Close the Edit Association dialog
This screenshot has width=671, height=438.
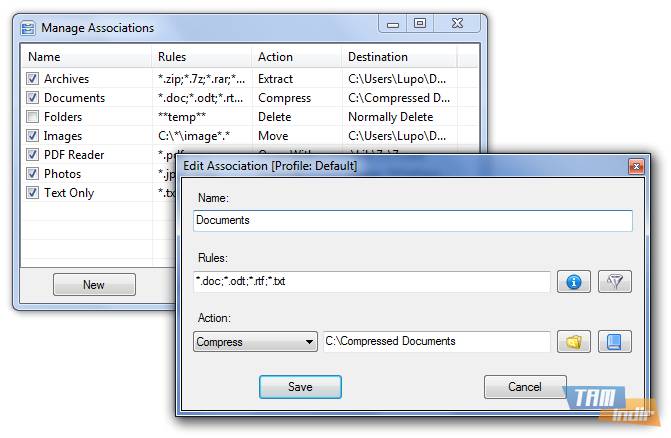click(x=635, y=165)
